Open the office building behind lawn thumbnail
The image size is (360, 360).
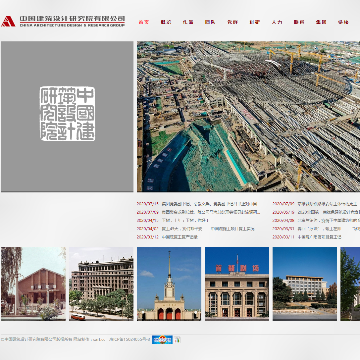point(305,284)
